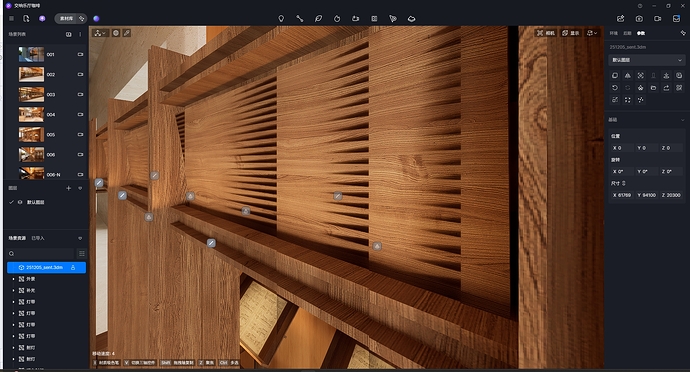Click the size Z 20300 field
The image size is (690, 372).
(x=671, y=195)
